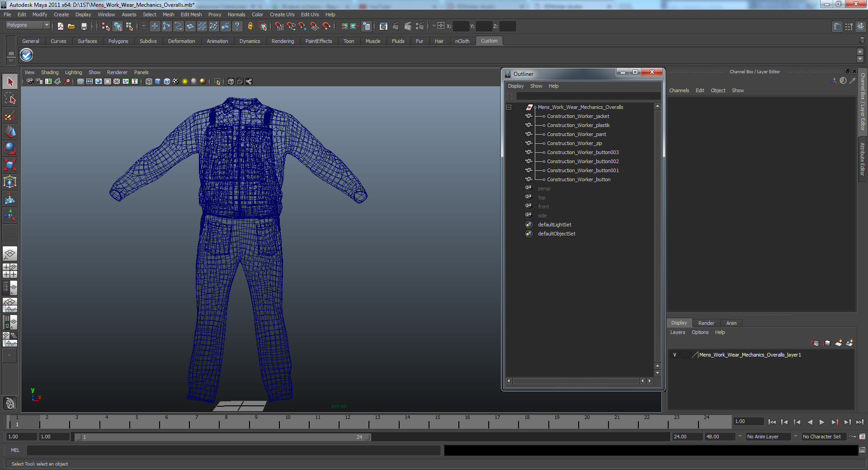Select the Lasso tool in the toolbox
868x470 pixels.
pos(10,99)
